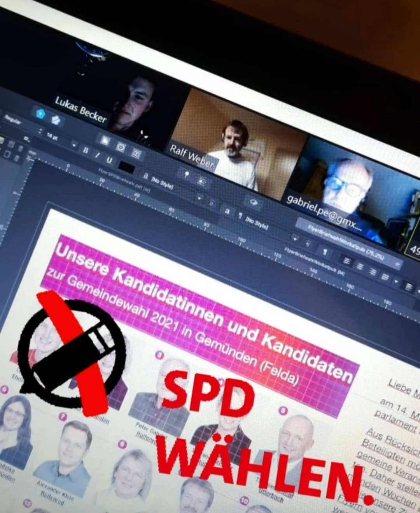Click the Photo Persona icon
420x513 pixels.
pyautogui.click(x=56, y=120)
